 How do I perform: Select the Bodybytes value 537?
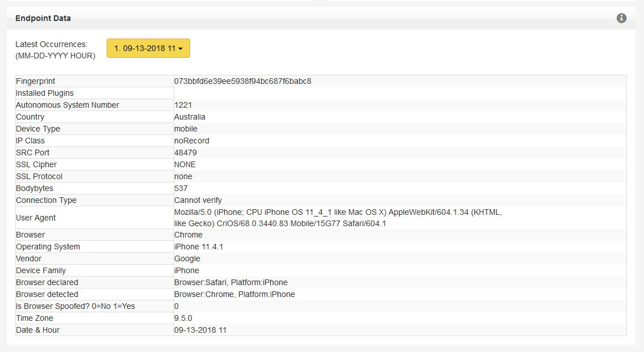tap(181, 188)
